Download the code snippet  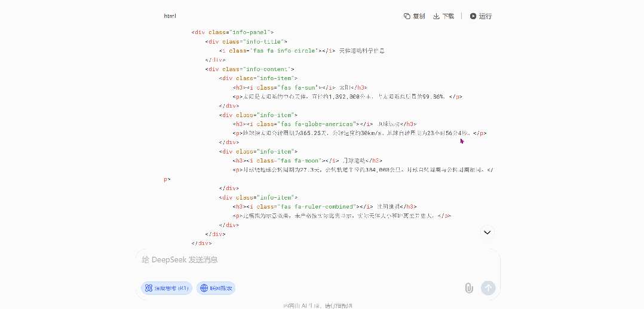point(443,16)
